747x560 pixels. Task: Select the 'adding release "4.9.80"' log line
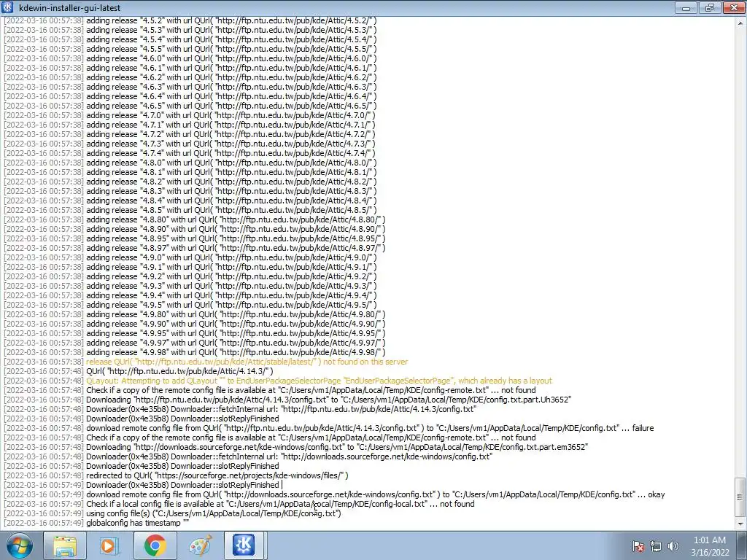(195, 314)
